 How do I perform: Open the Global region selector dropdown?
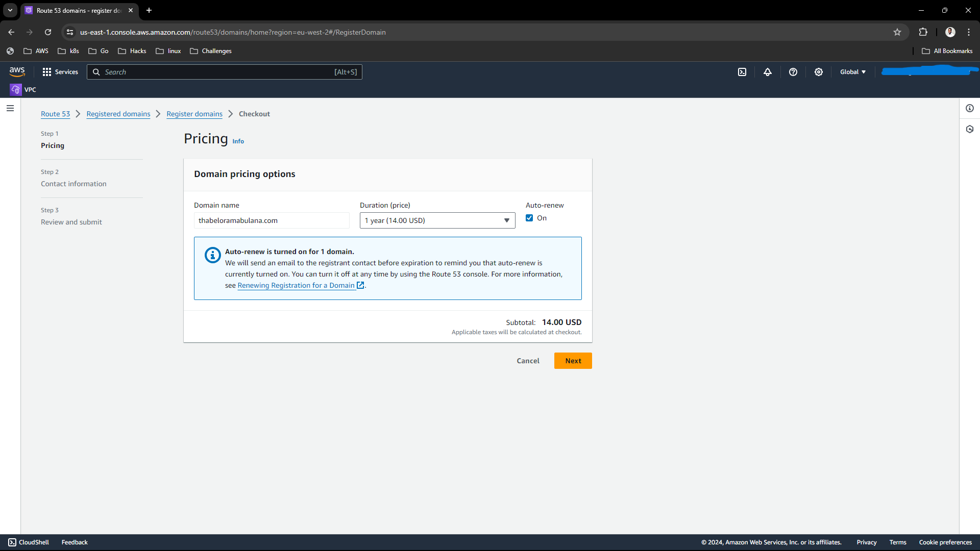pos(853,72)
